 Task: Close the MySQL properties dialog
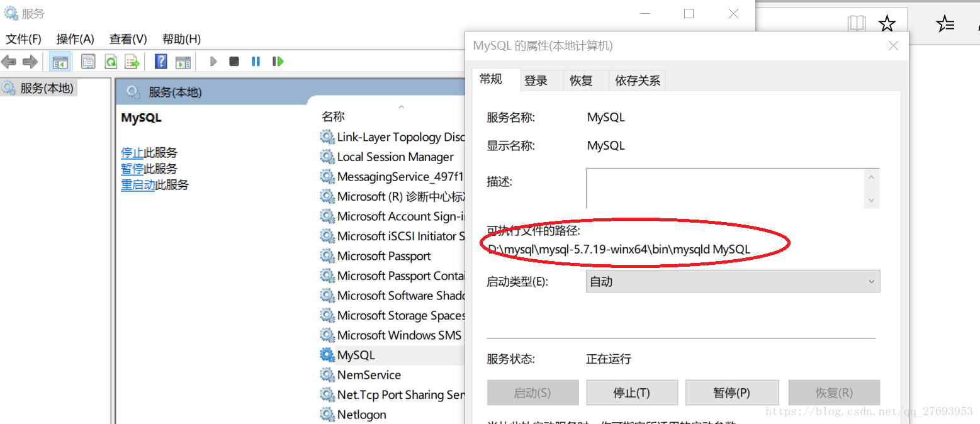[893, 46]
